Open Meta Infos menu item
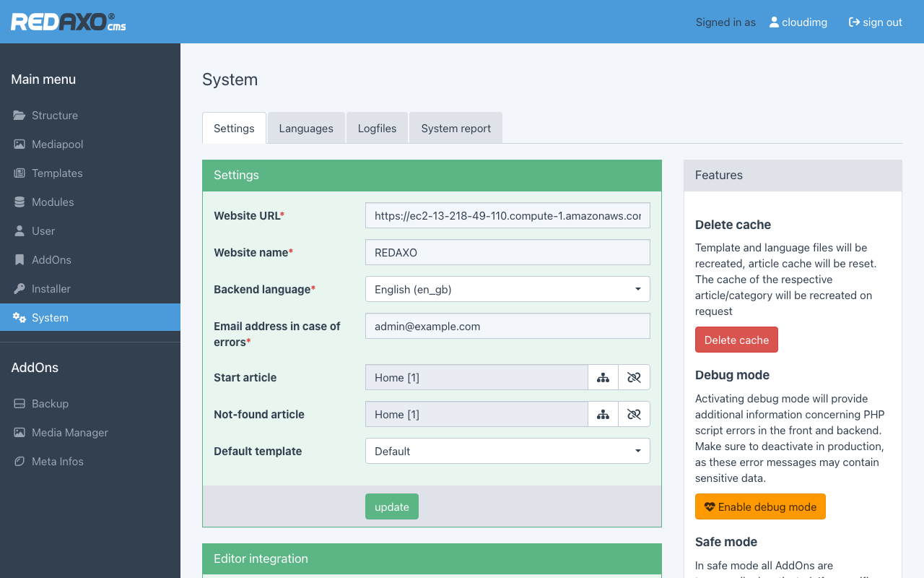This screenshot has width=924, height=578. 90,462
